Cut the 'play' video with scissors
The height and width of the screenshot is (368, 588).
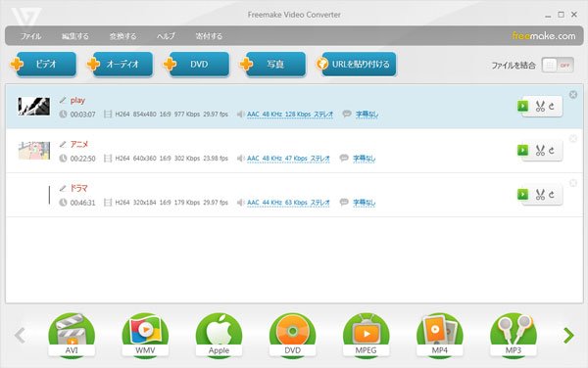click(540, 107)
